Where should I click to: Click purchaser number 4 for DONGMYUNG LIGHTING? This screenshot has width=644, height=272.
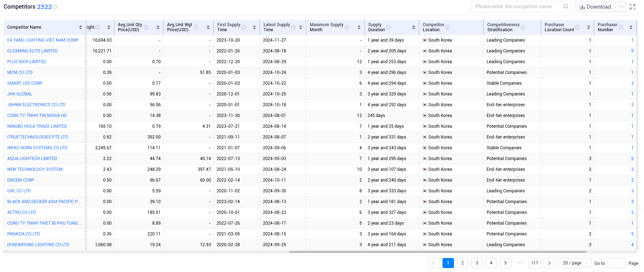tap(632, 245)
